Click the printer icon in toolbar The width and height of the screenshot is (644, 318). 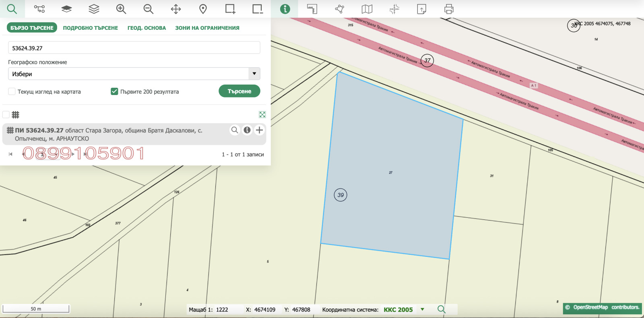coord(449,9)
